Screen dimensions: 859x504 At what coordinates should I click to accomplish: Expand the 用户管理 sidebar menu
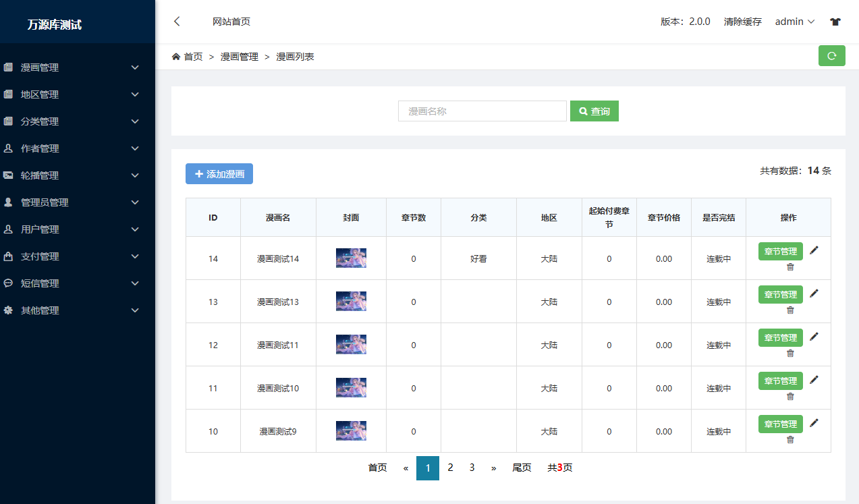(x=71, y=229)
